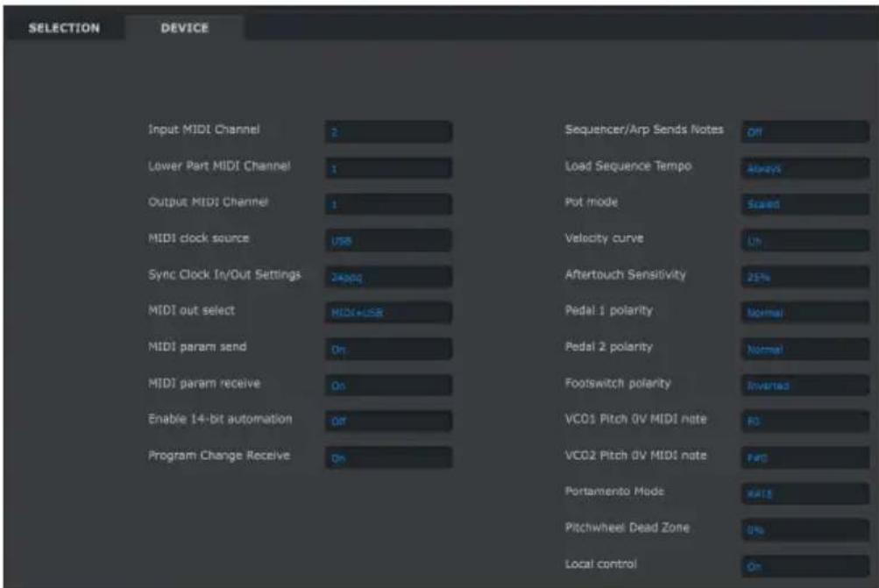This screenshot has width=879, height=588.
Task: Switch to the SELECTION tab
Action: (x=64, y=28)
